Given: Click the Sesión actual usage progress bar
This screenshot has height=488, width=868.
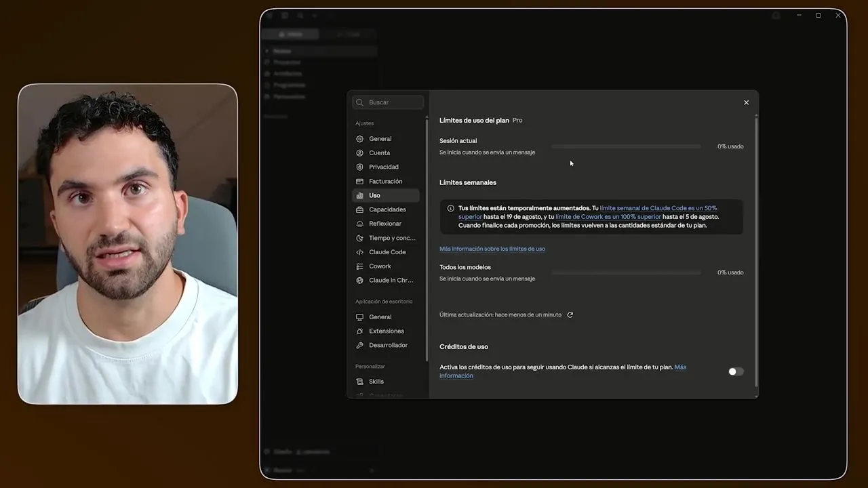Looking at the screenshot, I should [626, 146].
